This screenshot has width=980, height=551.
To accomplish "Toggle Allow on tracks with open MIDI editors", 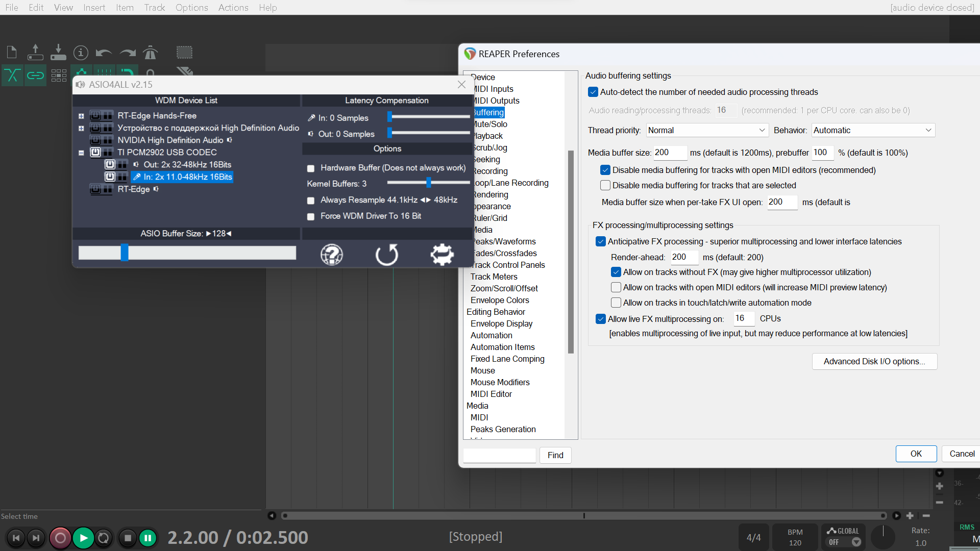I will 616,287.
